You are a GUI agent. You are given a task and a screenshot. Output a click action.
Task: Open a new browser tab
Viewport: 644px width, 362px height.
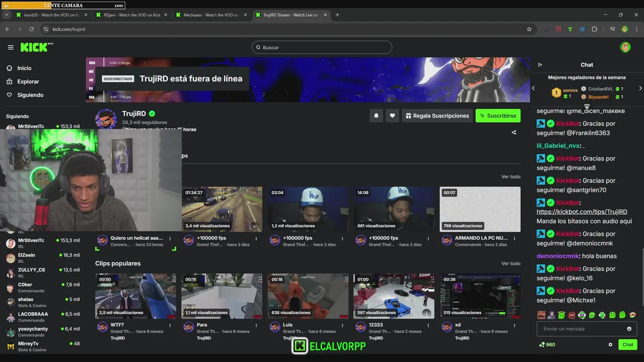click(x=337, y=15)
